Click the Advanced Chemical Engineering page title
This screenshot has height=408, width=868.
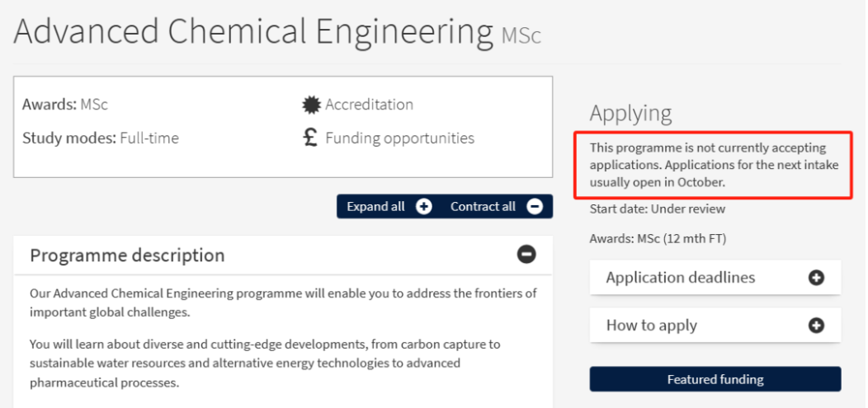[x=252, y=32]
